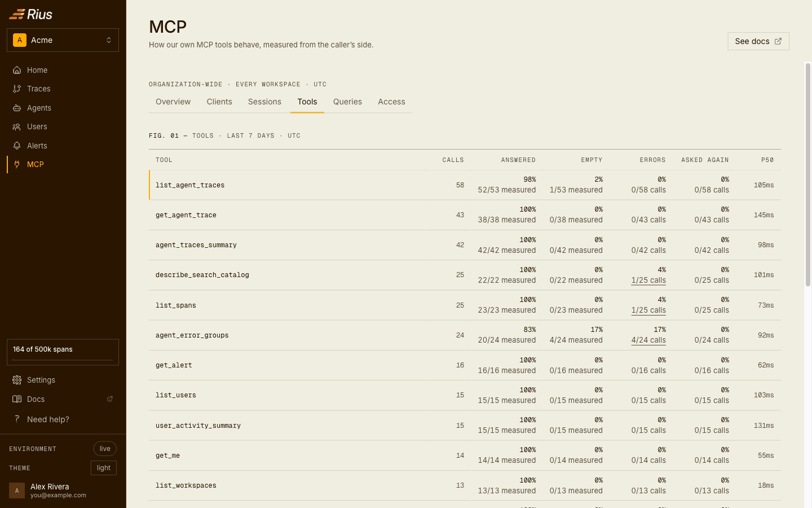Click the MCP plug icon
The image size is (812, 508).
[x=17, y=164]
